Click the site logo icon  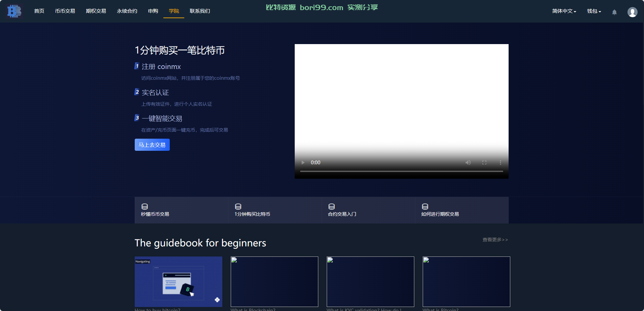14,11
